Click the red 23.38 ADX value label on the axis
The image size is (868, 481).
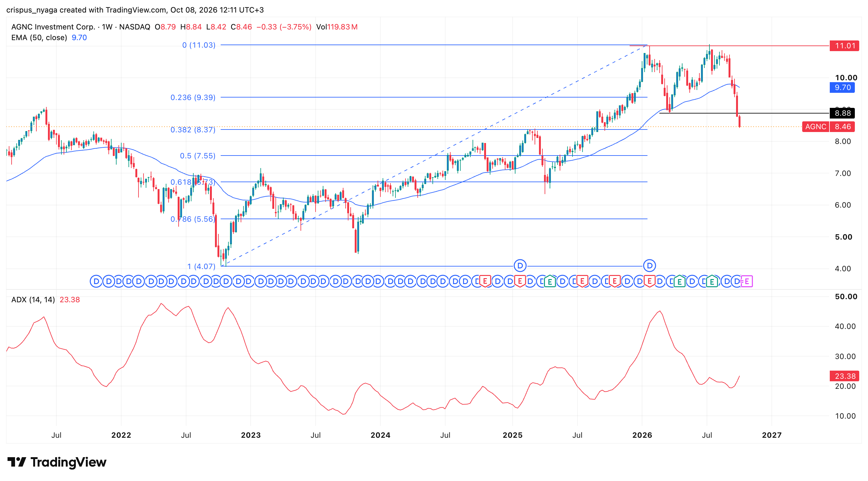point(844,376)
